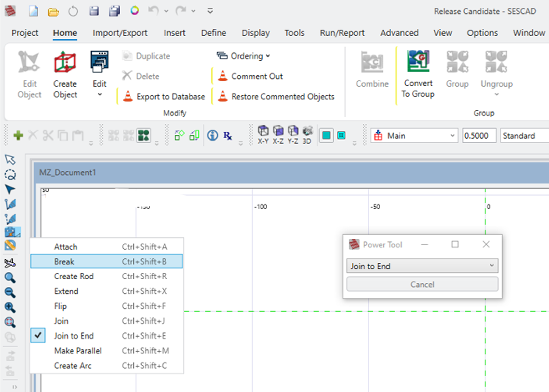Choose Make Parallel from menu
Viewport: 549px width, 392px height.
click(x=106, y=351)
